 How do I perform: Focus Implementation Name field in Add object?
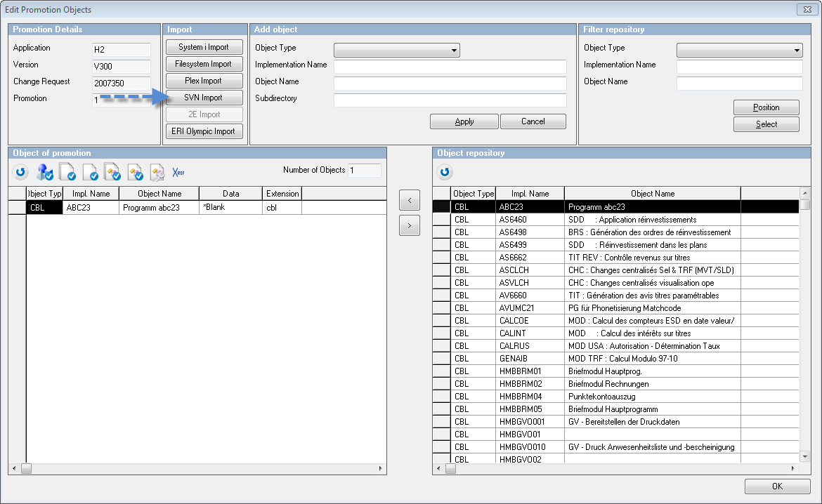450,67
